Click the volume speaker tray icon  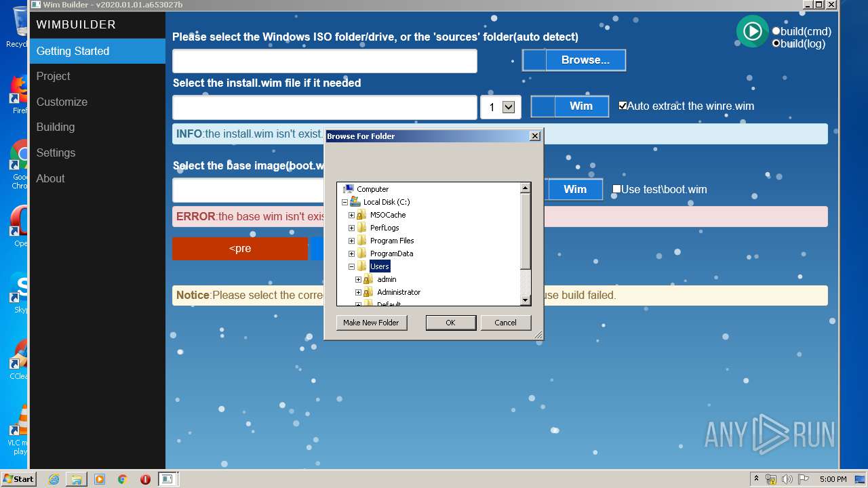coord(787,479)
